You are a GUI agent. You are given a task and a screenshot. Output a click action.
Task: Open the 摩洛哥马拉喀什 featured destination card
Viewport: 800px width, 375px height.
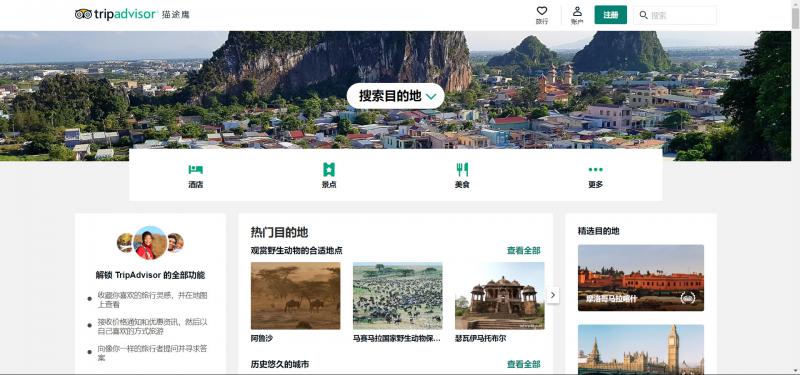coord(641,278)
